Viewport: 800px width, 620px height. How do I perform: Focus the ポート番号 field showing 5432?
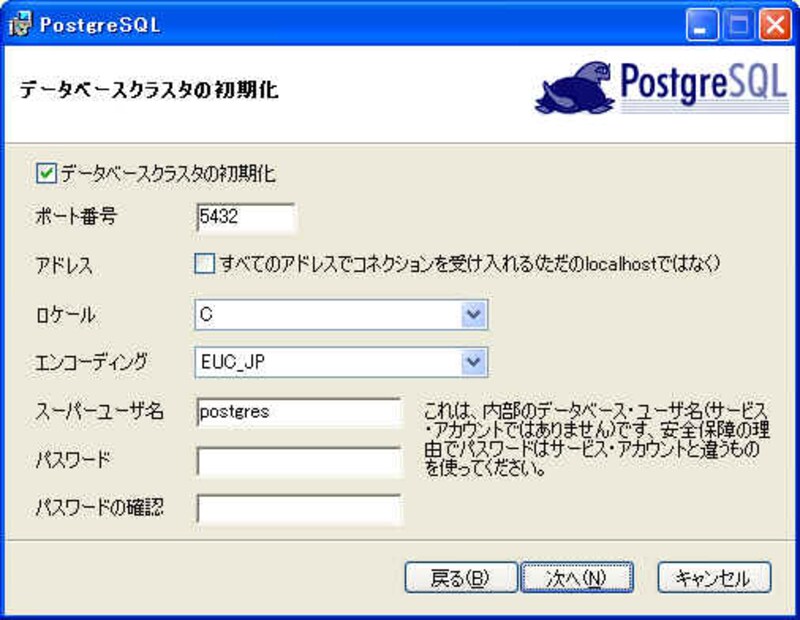(x=246, y=217)
